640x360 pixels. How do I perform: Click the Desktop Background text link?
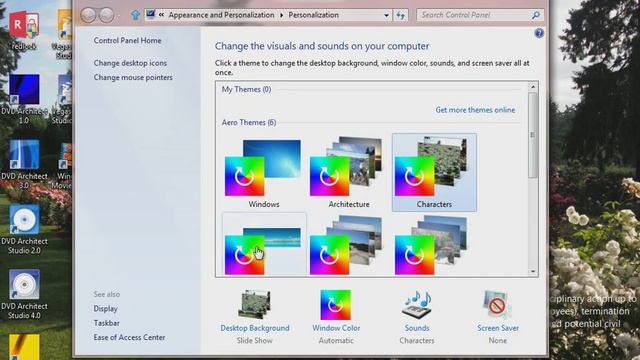tap(255, 328)
